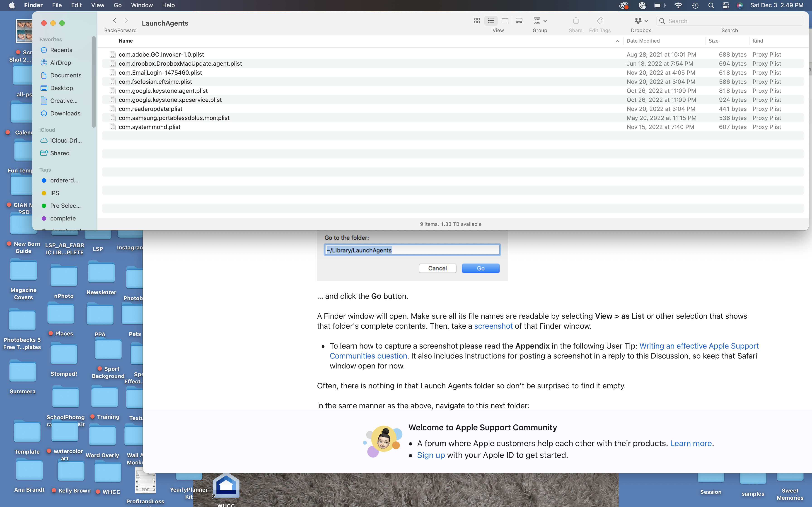Switch Finder to gallery view

pos(519,21)
